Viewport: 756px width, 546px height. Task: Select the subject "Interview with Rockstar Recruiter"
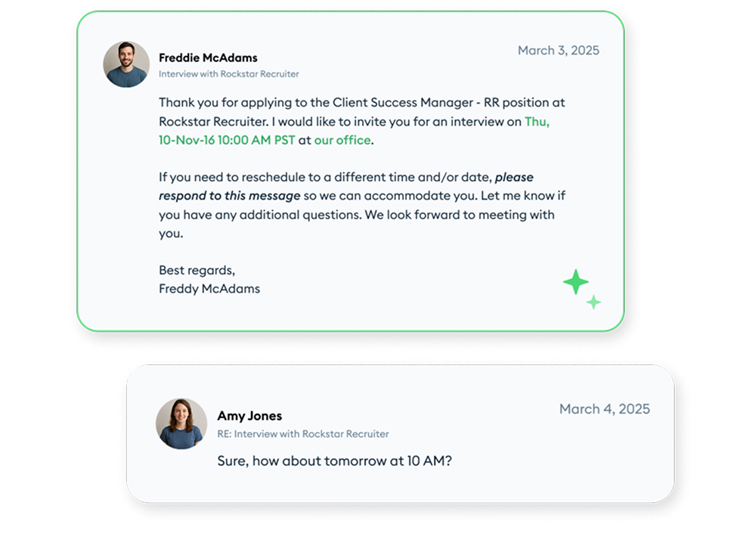(229, 74)
